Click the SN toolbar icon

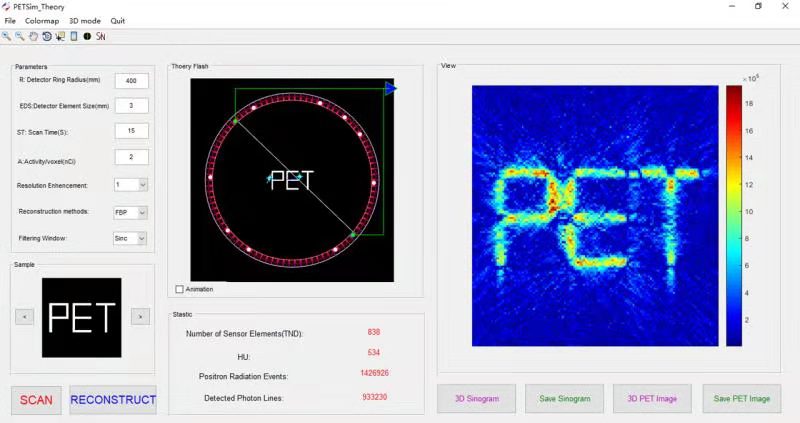[x=101, y=36]
